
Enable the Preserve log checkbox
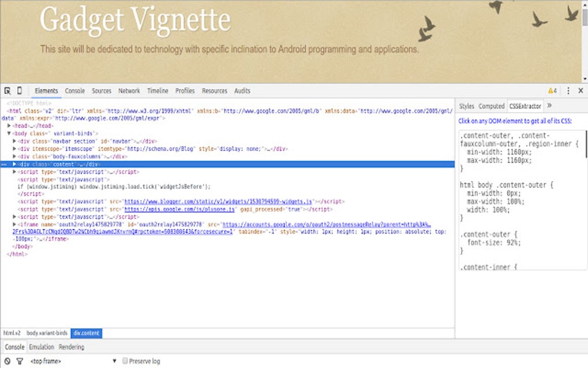click(125, 361)
